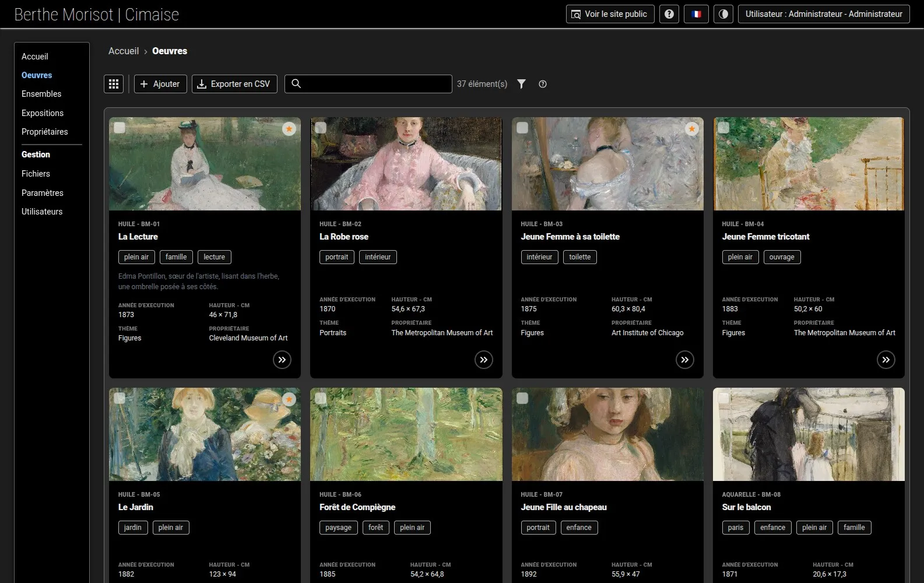Switch to the grid view layout
The height and width of the screenshot is (583, 924).
(114, 84)
